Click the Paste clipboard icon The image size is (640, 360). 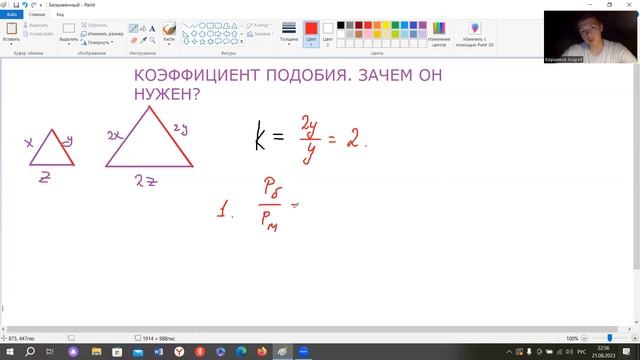point(11,28)
